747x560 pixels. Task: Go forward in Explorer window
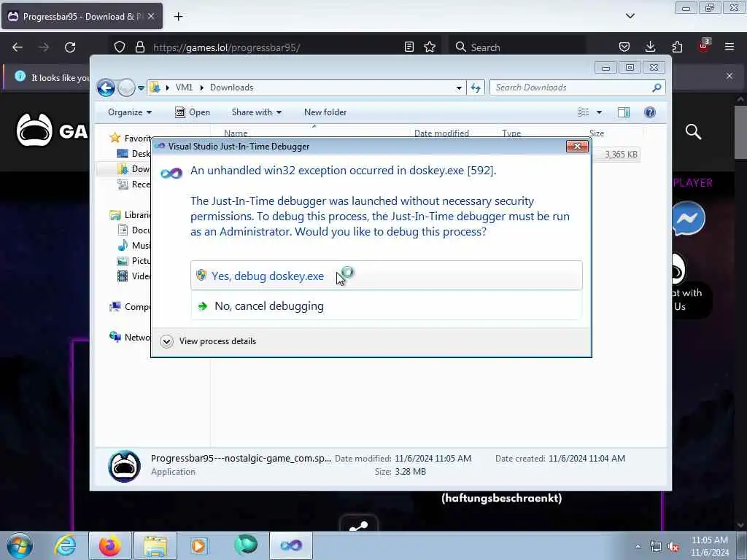pos(126,87)
